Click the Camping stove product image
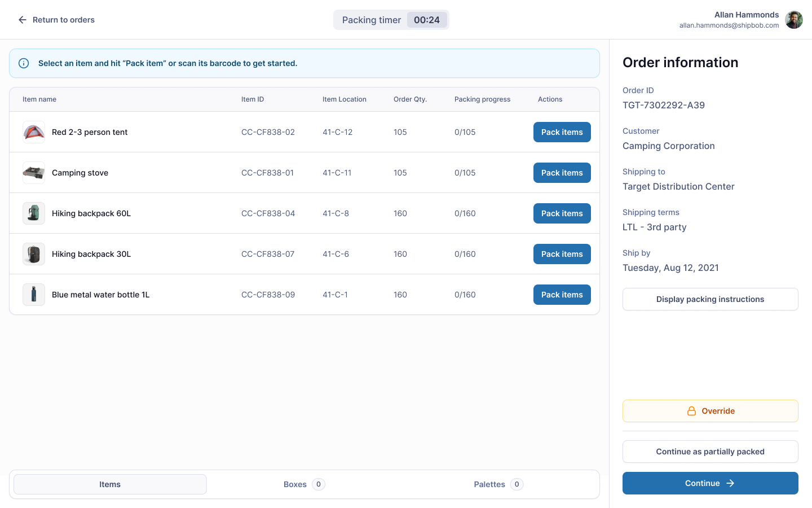This screenshot has width=812, height=508. 33,172
